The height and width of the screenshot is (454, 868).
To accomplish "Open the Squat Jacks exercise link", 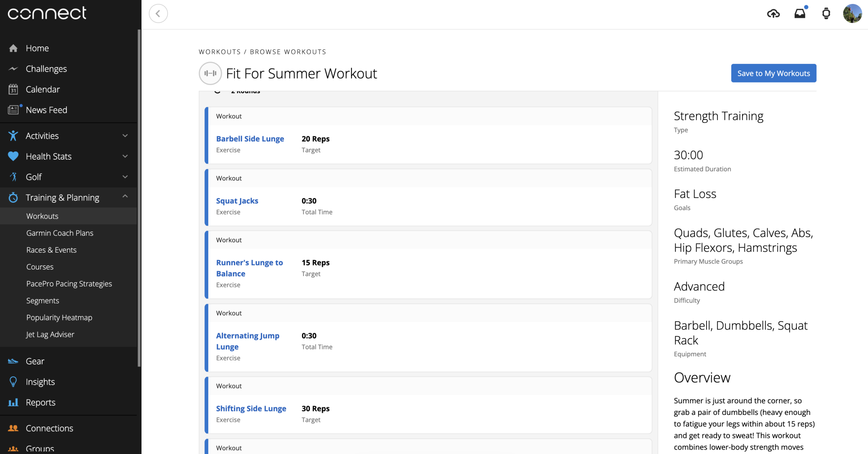I will [x=237, y=201].
